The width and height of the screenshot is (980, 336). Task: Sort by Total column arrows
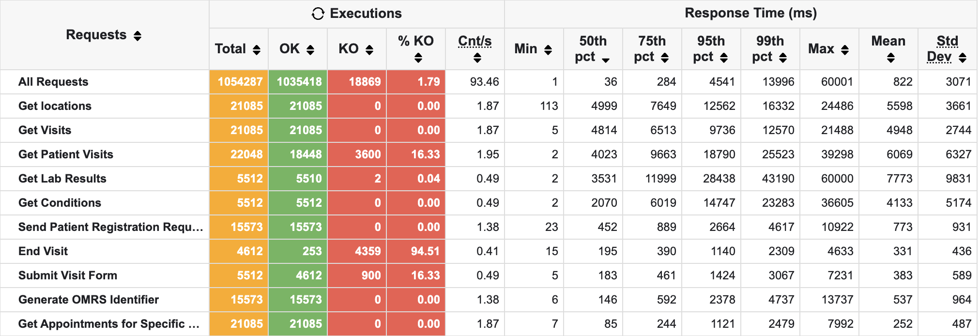point(257,49)
